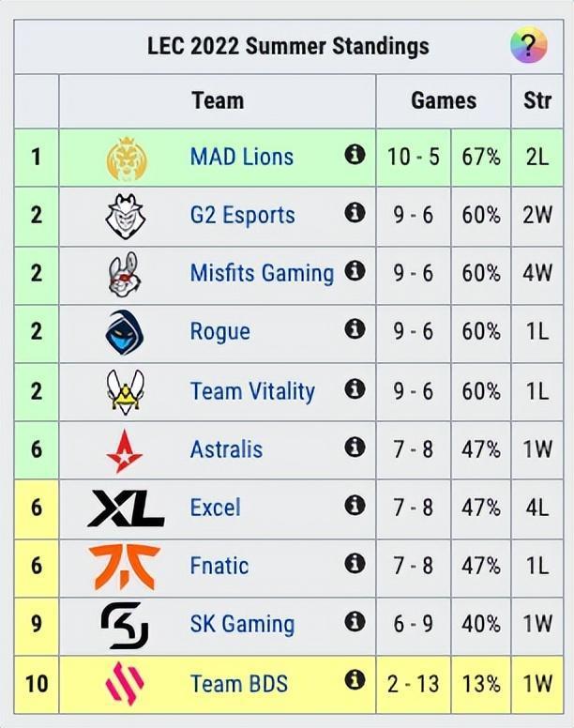Screen dimensions: 574x728
Task: Open the Team BDS info icon
Action: [355, 680]
